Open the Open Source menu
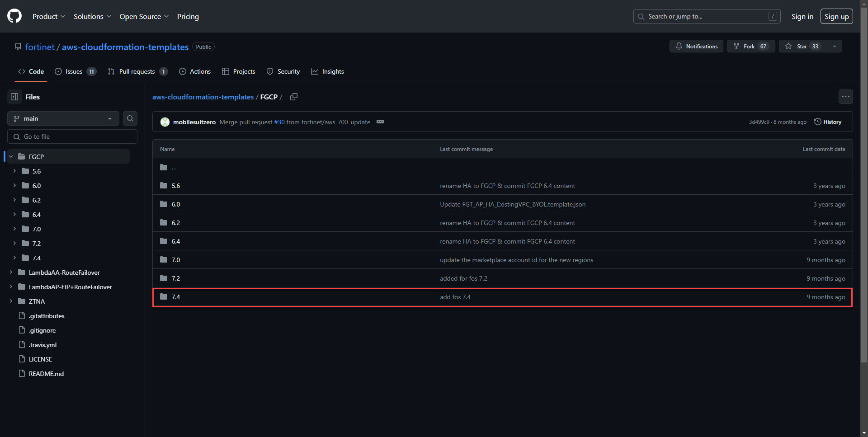Screen dimensions: 868x437 [x=144, y=16]
